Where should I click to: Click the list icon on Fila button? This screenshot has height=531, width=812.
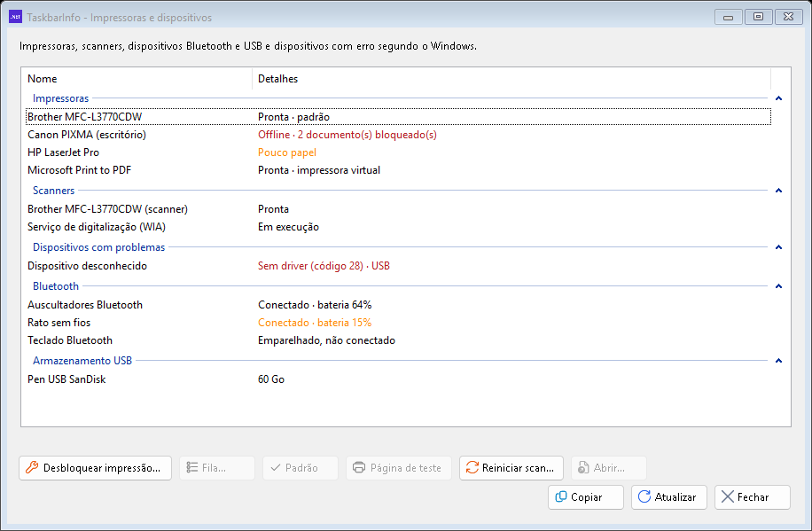point(192,468)
